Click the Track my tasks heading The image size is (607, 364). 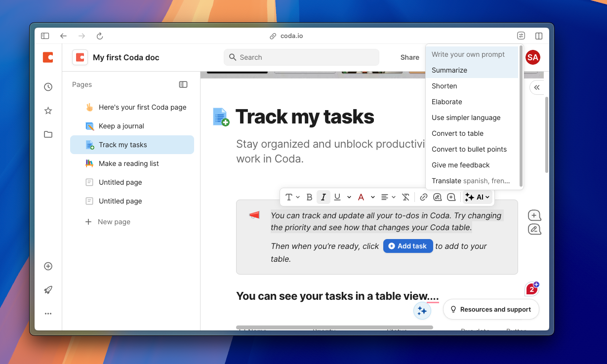[x=305, y=117]
